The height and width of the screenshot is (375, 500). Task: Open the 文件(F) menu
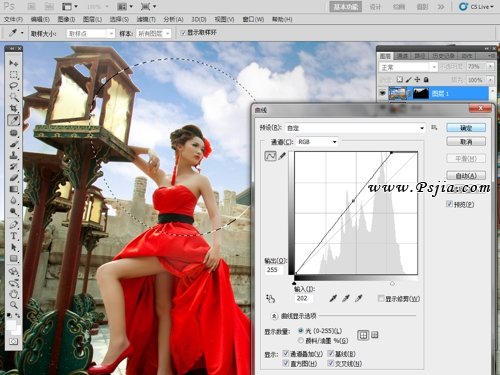click(13, 19)
